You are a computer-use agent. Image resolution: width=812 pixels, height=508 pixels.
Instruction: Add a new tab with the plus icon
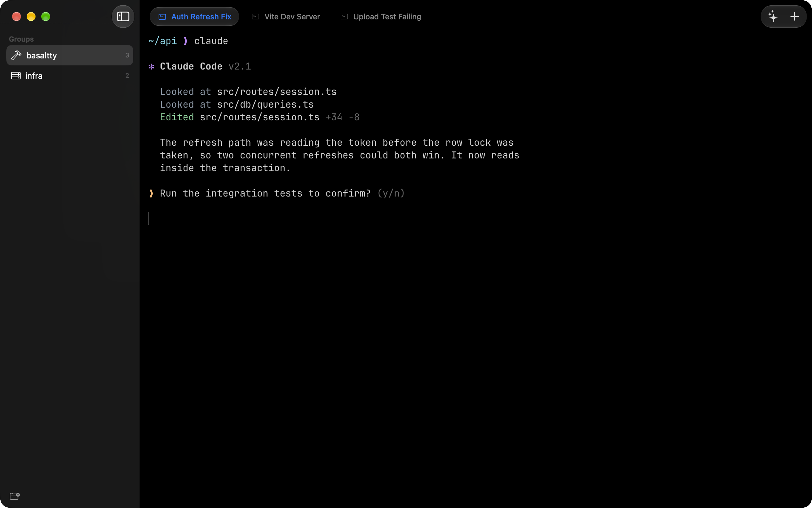tap(795, 17)
